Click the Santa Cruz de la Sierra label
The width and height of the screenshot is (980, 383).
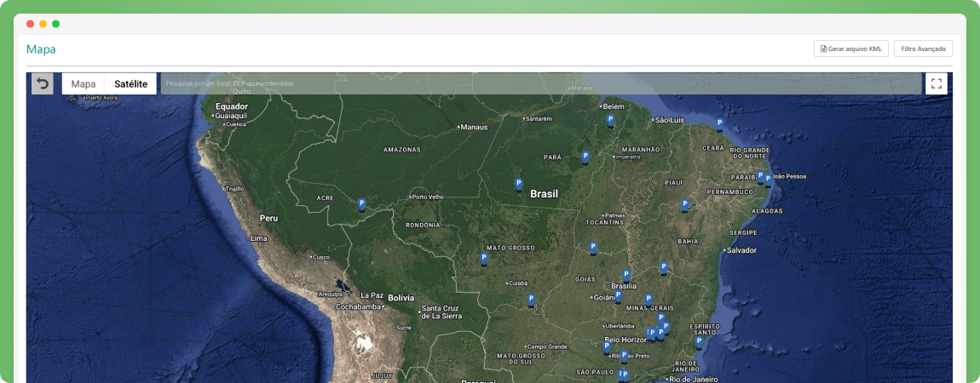coord(441,312)
